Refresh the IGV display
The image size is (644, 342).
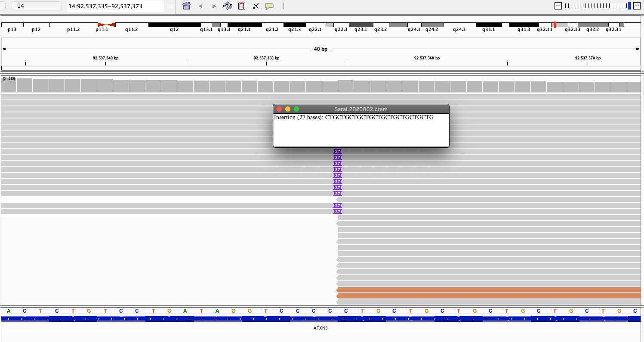coord(228,6)
